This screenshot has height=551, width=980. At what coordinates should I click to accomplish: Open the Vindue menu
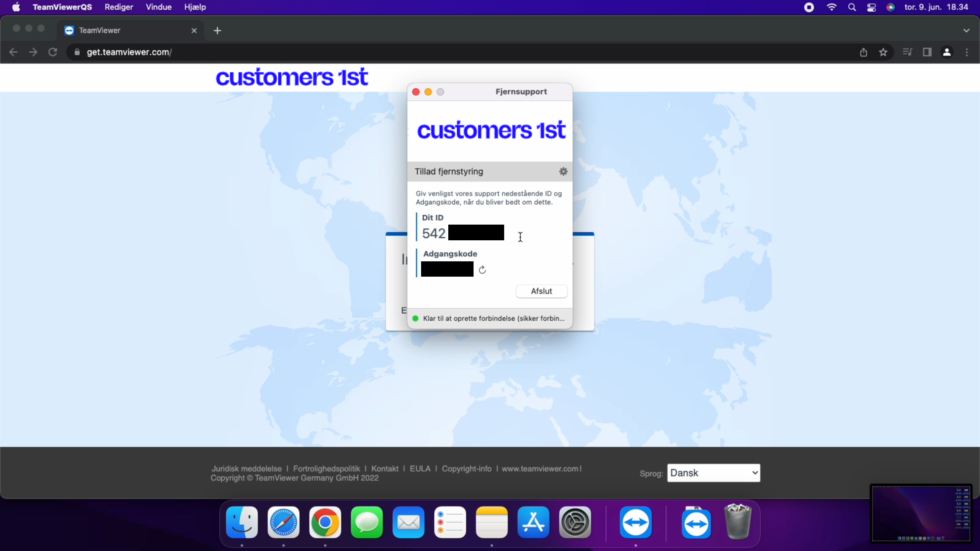coord(158,7)
